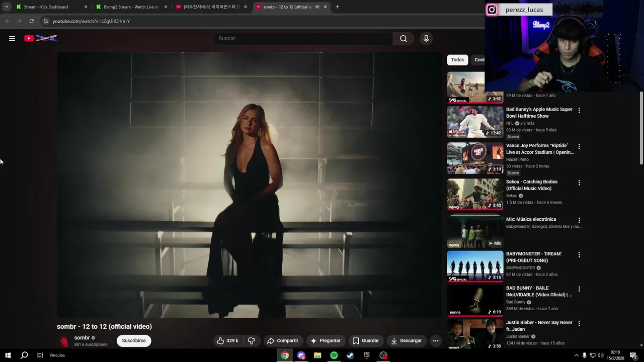The height and width of the screenshot is (362, 644).
Task: Open options for BAD BUNNY BAILE INoLVIDABLE
Action: pos(579,289)
